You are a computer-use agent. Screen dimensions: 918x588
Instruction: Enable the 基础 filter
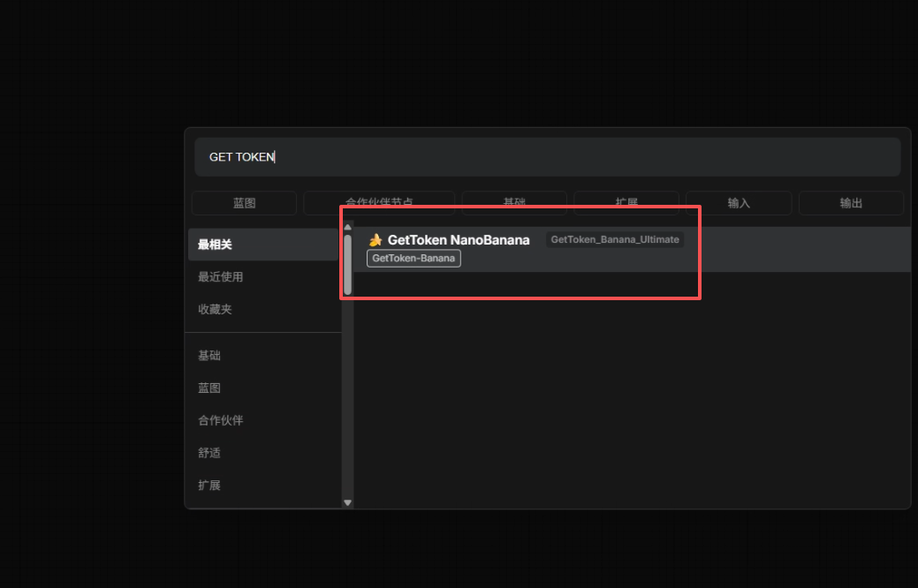pos(514,202)
